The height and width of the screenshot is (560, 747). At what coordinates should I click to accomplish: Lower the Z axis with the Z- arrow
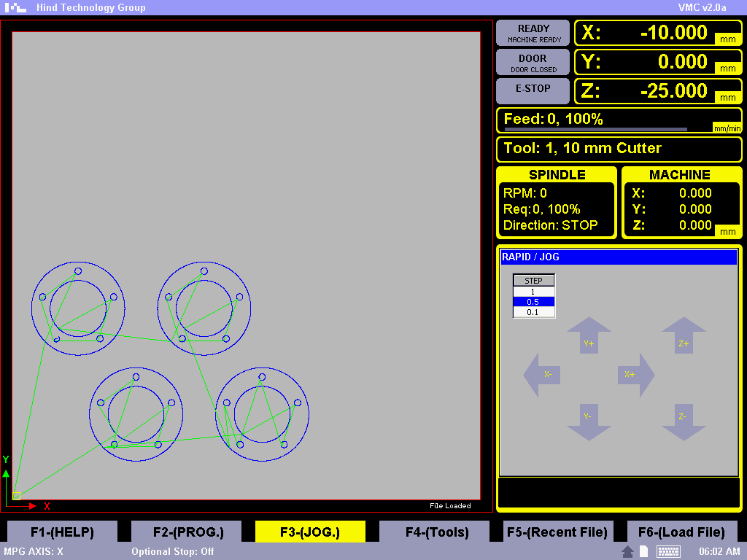[684, 422]
